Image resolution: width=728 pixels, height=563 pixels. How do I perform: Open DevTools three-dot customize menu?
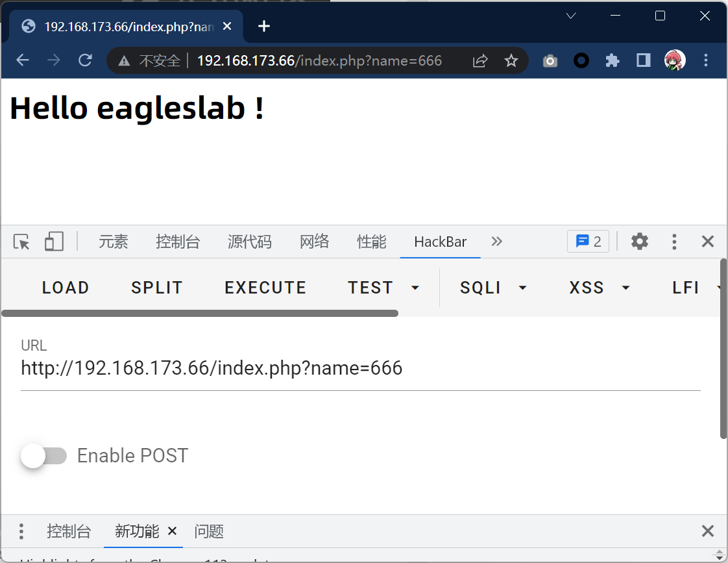[x=674, y=242]
